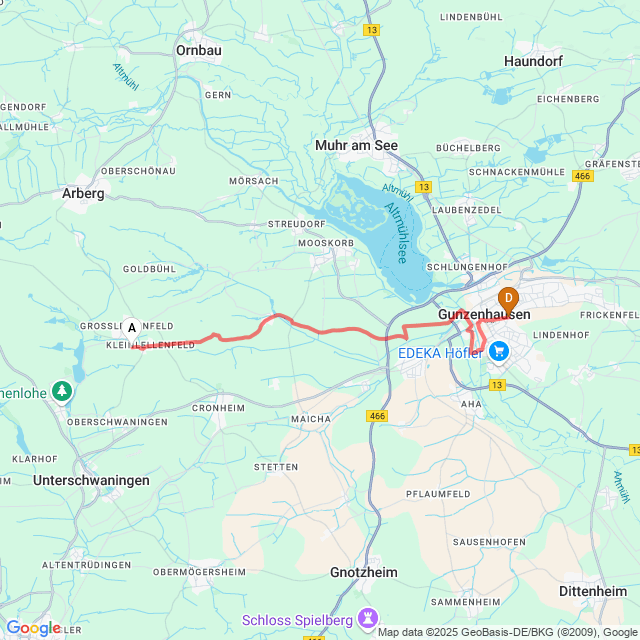Click the orange destination marker D

[508, 301]
